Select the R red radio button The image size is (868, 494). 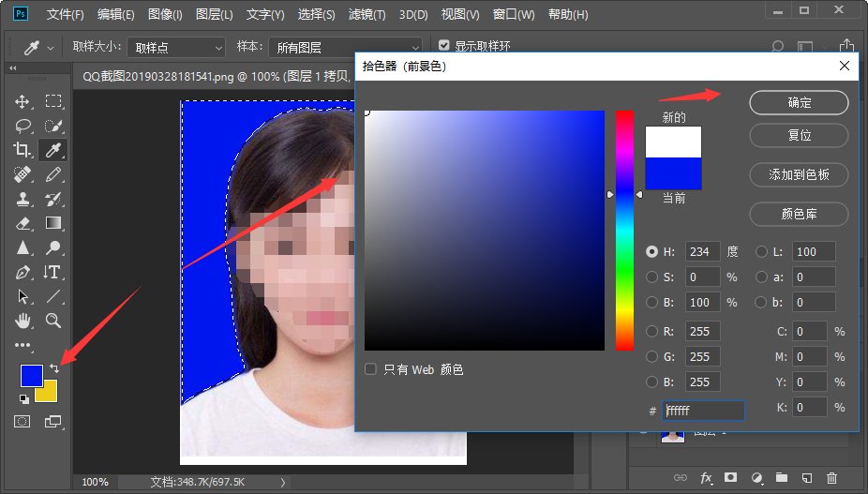pyautogui.click(x=651, y=331)
